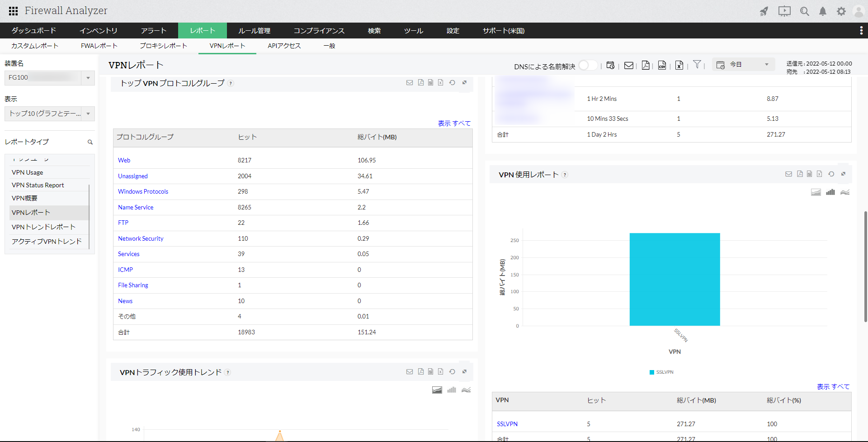The height and width of the screenshot is (442, 868).
Task: Export トップ VPN プロトコルグループ widget to Excel
Action: 440,82
